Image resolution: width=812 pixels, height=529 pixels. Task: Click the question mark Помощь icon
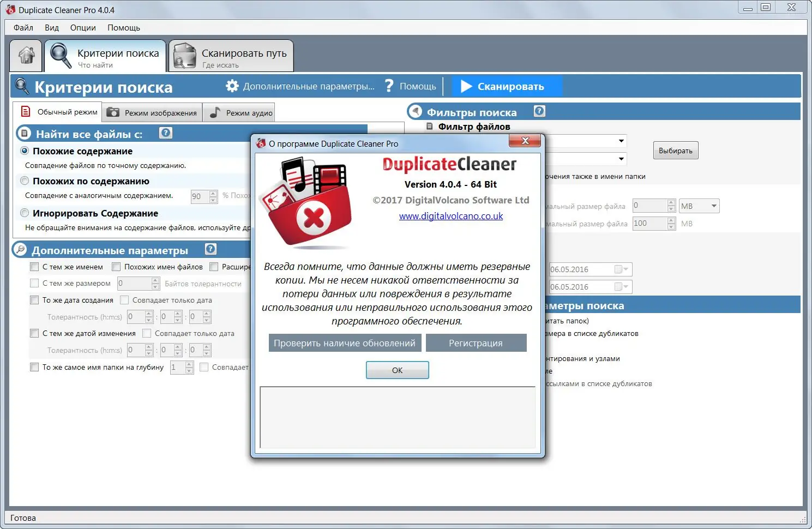[x=389, y=86]
